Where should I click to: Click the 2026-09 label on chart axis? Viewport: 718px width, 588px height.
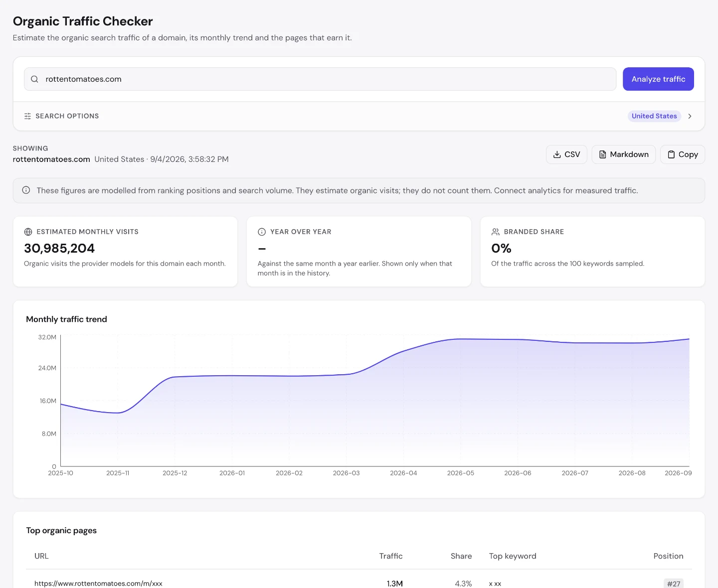pyautogui.click(x=678, y=473)
